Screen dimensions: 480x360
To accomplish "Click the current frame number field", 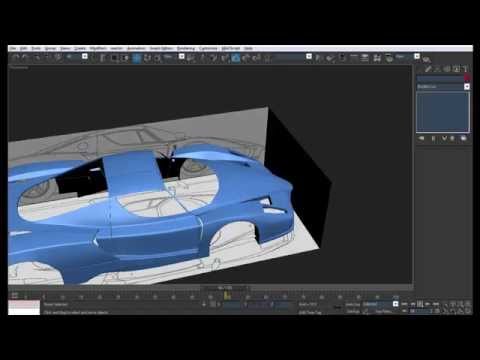I will coord(421,311).
